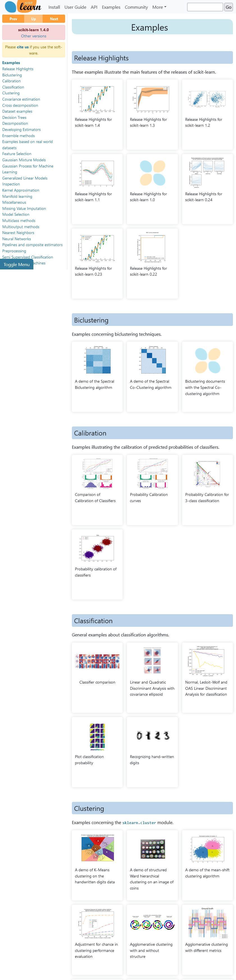Screen dimensions: 236x980
Task: Open the User Guide menu item
Action: pos(75,7)
